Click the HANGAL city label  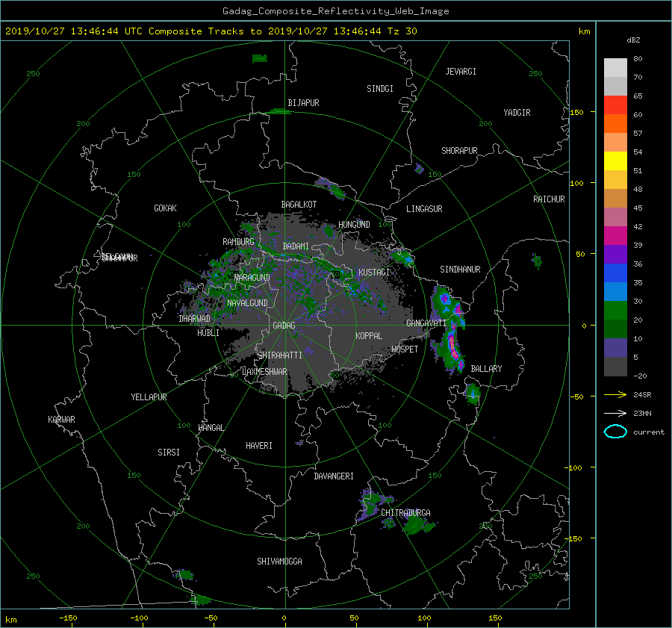tap(211, 428)
